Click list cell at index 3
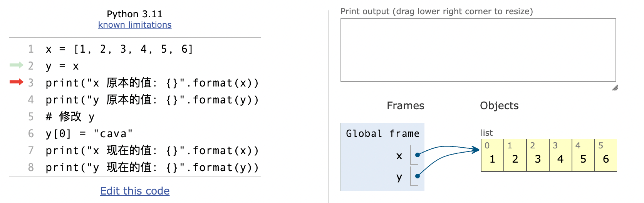 pyautogui.click(x=560, y=155)
